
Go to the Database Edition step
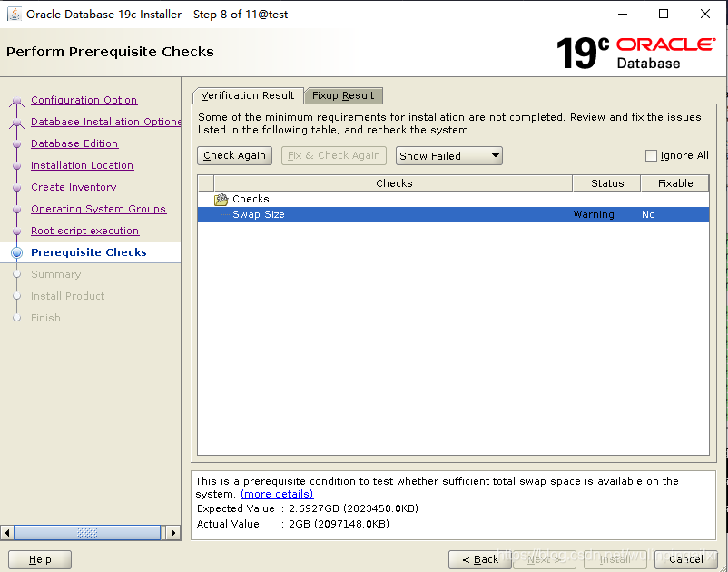coord(74,143)
